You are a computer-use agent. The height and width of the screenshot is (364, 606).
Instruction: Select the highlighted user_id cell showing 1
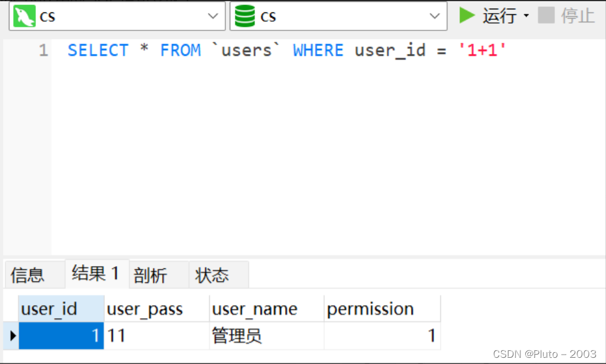click(x=62, y=335)
